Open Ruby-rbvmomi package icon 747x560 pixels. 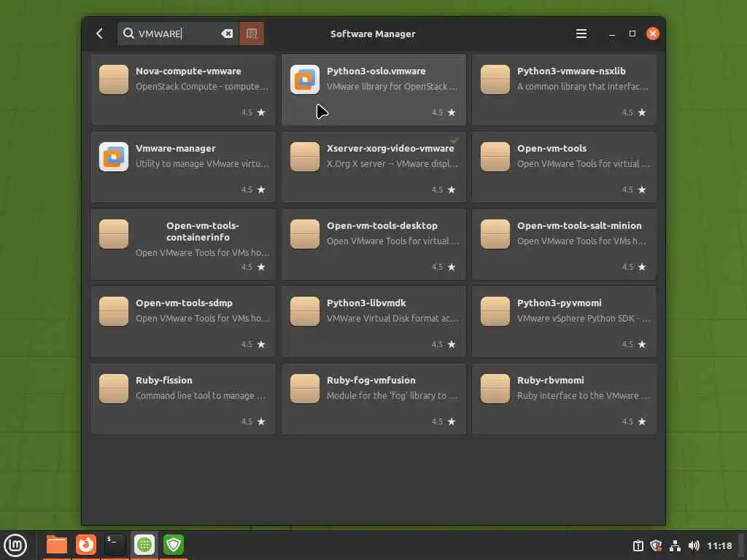[495, 389]
